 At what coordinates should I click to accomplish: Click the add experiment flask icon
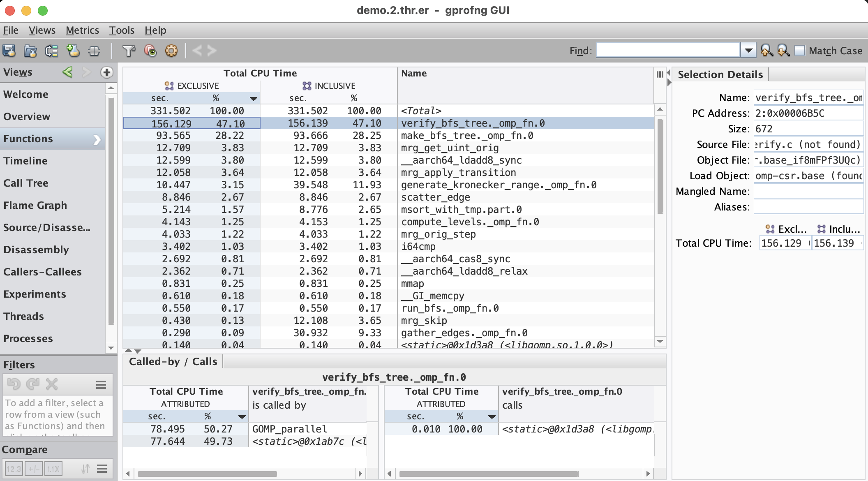coord(73,51)
